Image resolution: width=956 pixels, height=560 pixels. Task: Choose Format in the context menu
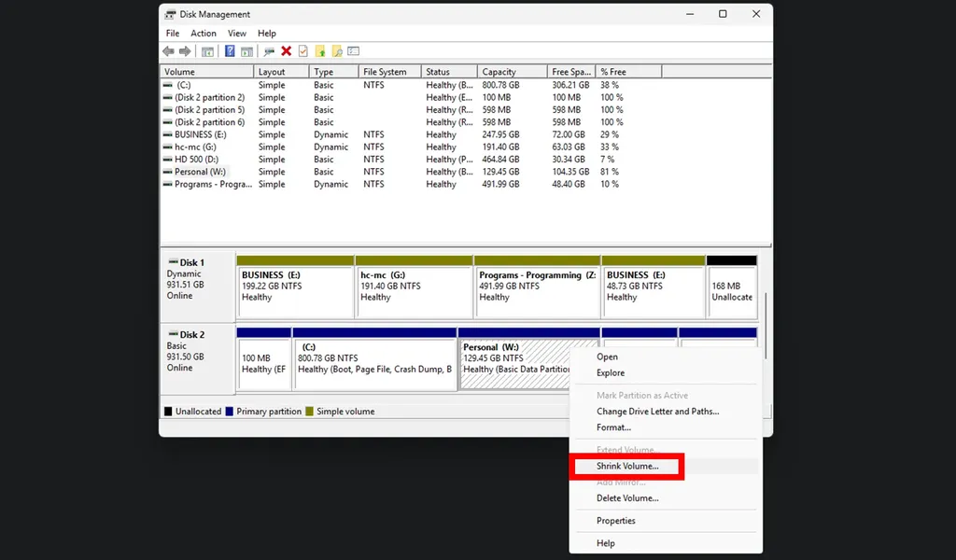tap(613, 427)
